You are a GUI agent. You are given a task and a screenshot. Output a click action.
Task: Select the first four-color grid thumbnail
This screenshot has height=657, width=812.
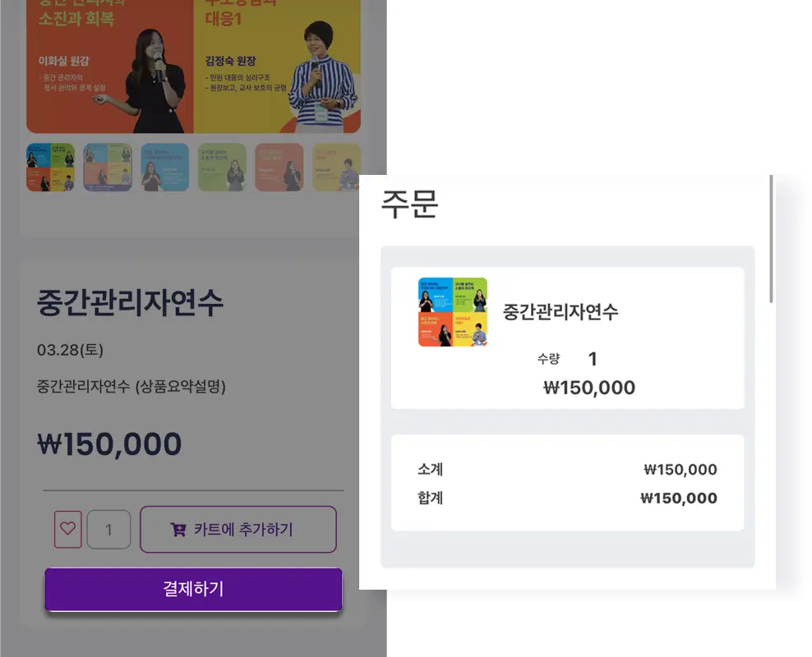click(50, 168)
